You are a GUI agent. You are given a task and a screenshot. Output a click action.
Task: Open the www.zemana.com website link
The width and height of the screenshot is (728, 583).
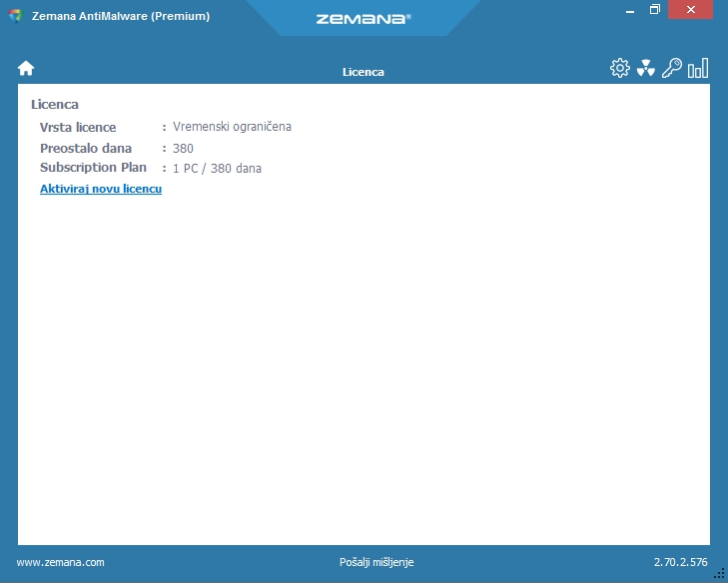click(x=61, y=562)
